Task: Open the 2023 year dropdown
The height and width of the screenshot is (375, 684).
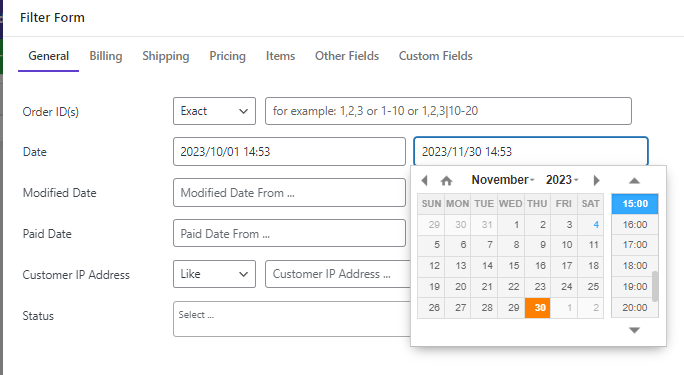Action: pos(562,180)
